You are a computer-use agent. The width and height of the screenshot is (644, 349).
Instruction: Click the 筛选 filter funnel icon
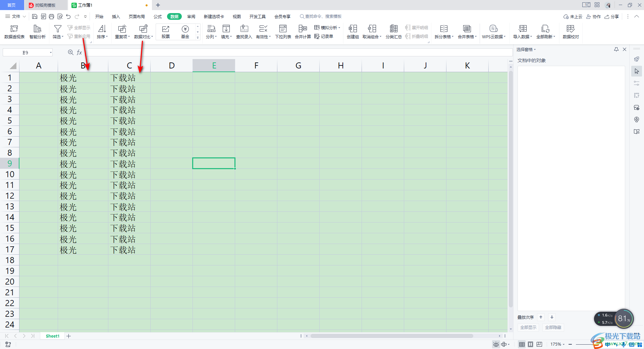click(x=58, y=29)
